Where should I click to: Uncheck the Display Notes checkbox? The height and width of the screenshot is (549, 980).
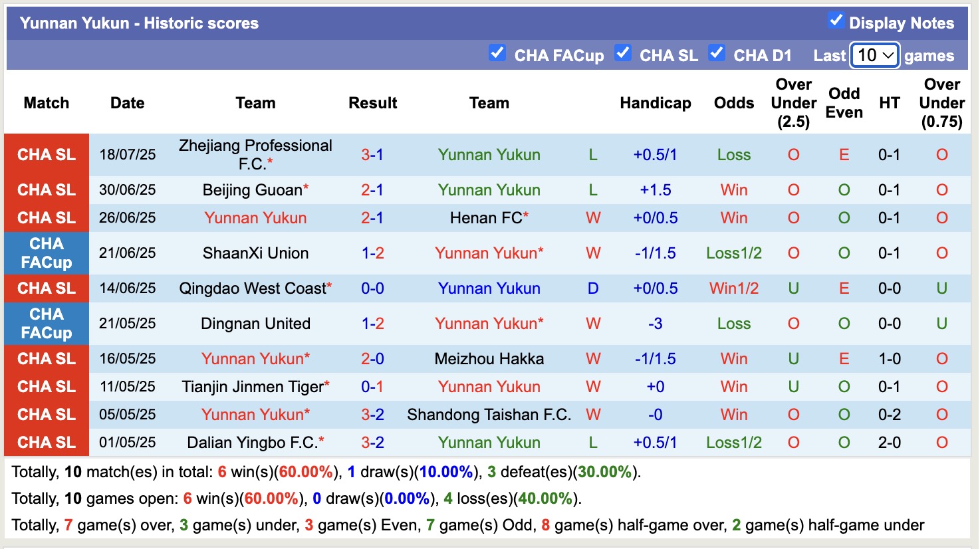[x=835, y=22]
